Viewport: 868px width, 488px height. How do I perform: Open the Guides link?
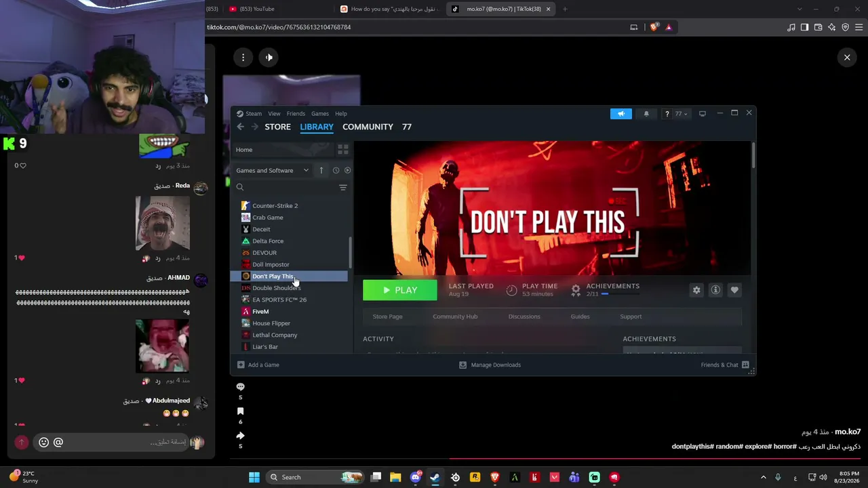[x=580, y=317]
